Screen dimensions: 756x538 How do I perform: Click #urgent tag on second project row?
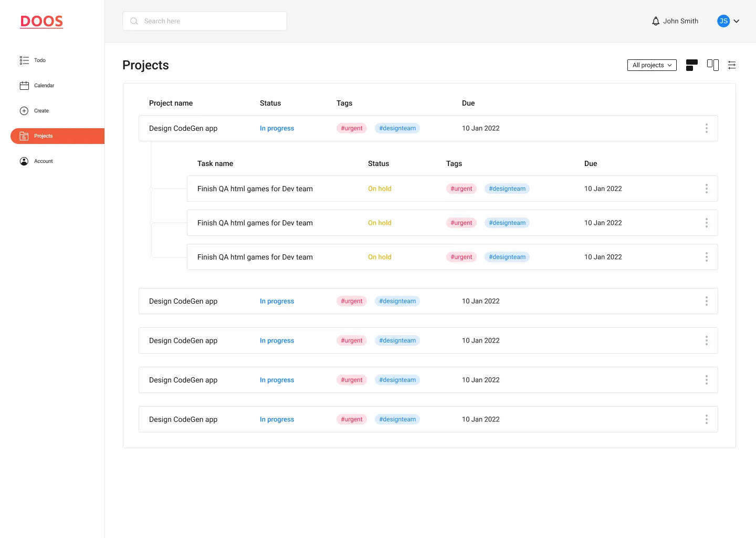(352, 301)
